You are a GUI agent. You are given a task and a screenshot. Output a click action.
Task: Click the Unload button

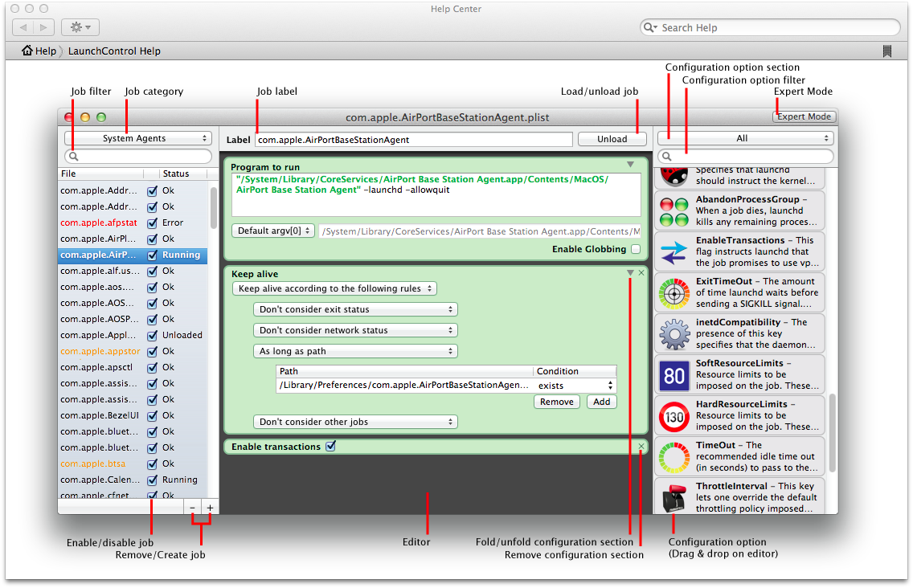coord(612,139)
